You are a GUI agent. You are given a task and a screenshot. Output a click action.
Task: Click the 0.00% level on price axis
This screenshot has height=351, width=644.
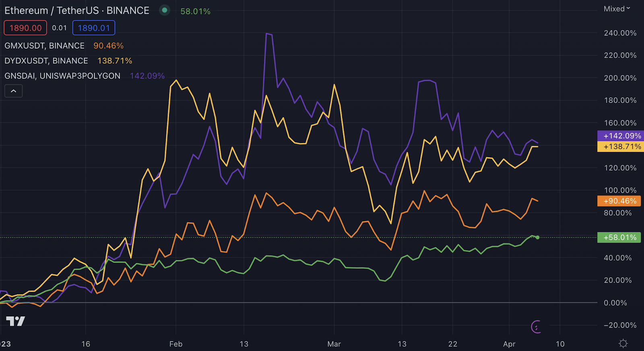[615, 303]
